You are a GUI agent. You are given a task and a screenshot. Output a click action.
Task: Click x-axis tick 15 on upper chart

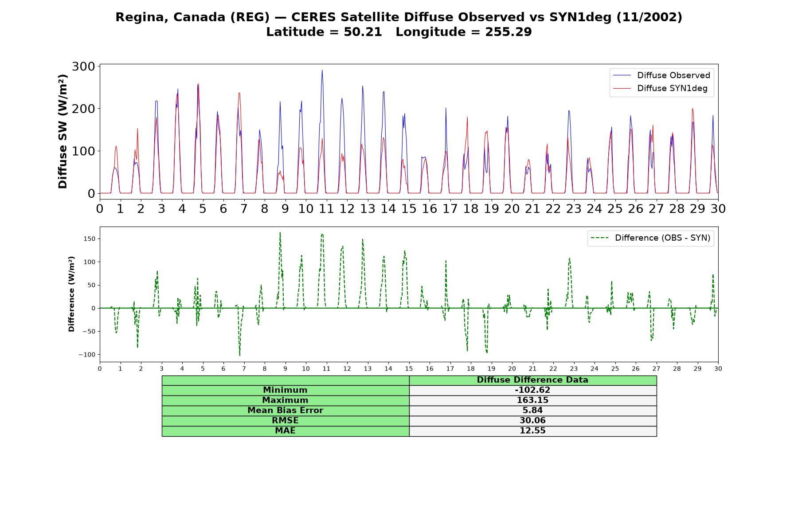click(x=409, y=208)
